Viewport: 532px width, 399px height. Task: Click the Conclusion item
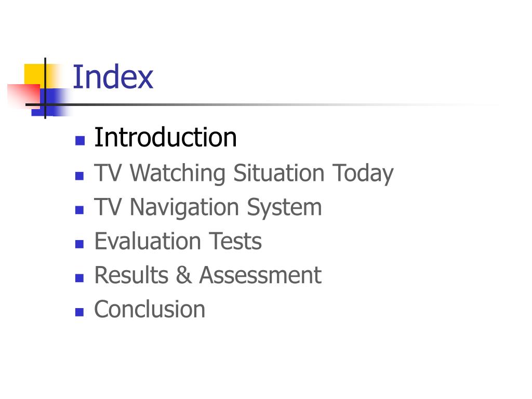coord(150,309)
